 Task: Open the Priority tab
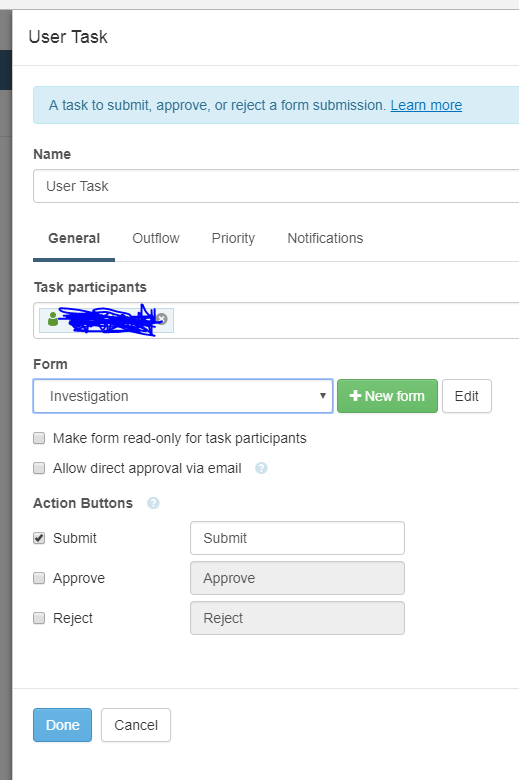(233, 238)
